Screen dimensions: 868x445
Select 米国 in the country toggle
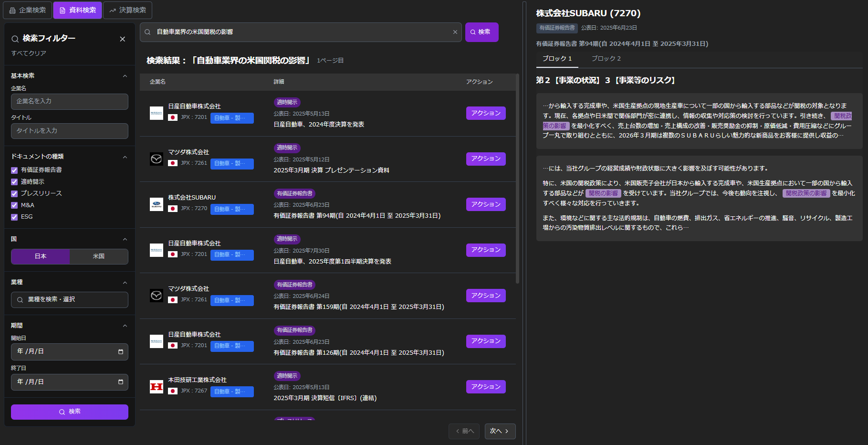99,256
